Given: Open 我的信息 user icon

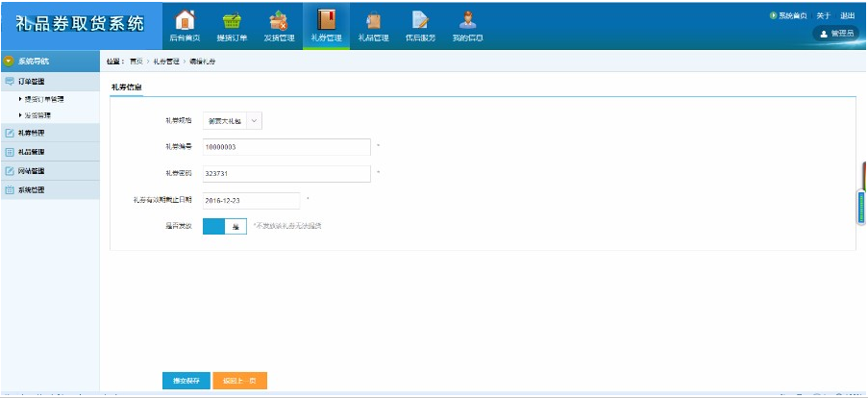Looking at the screenshot, I should coord(467,21).
